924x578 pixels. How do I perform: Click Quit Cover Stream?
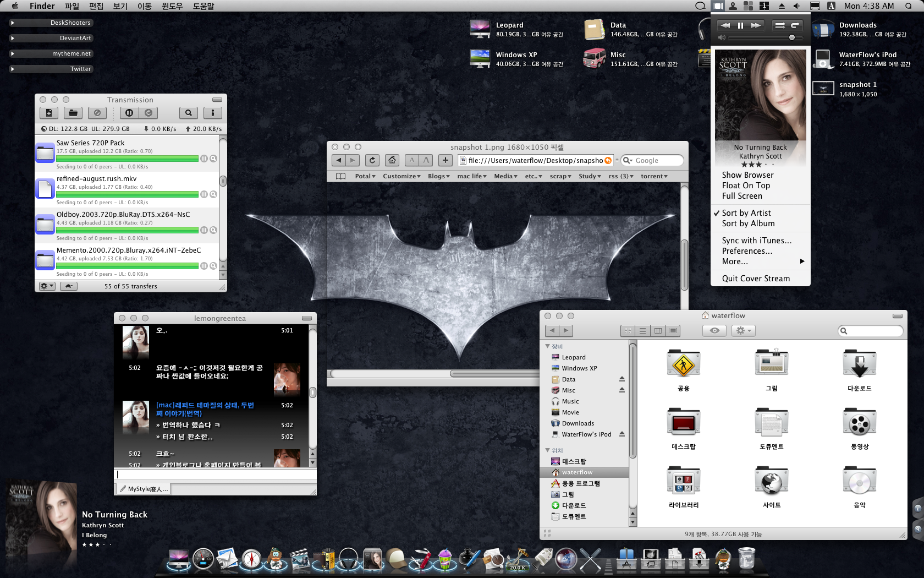click(x=761, y=279)
